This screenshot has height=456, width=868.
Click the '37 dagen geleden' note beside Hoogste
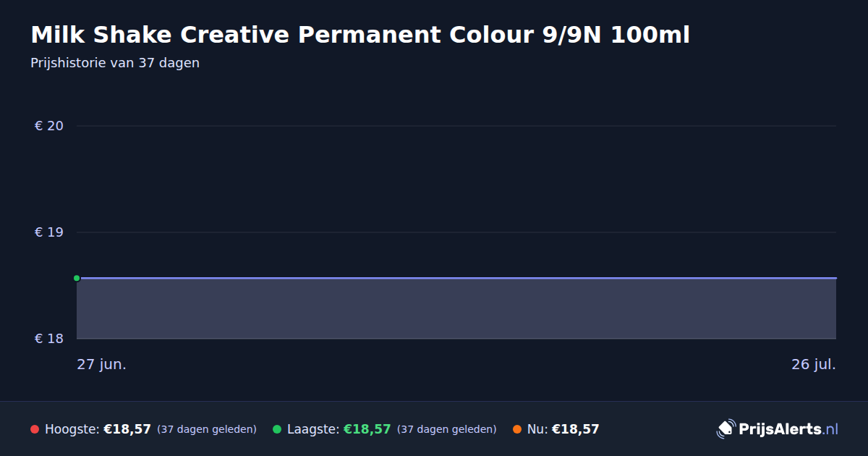pos(207,429)
